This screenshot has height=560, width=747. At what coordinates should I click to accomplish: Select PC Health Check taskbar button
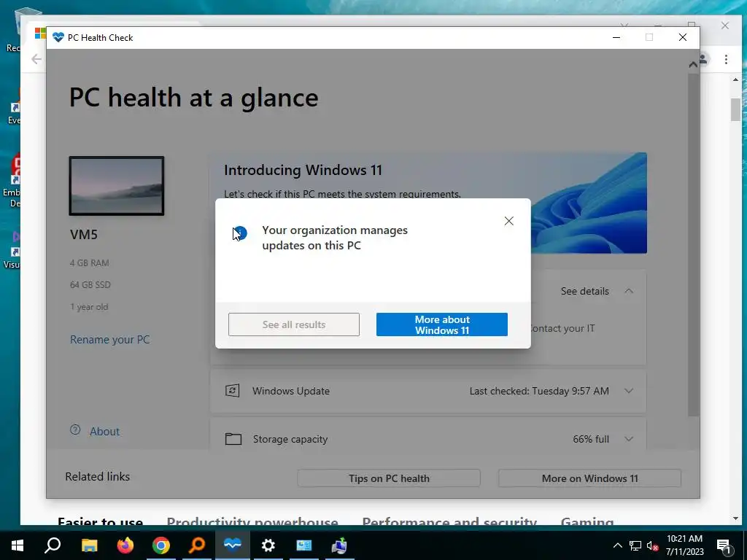233,545
